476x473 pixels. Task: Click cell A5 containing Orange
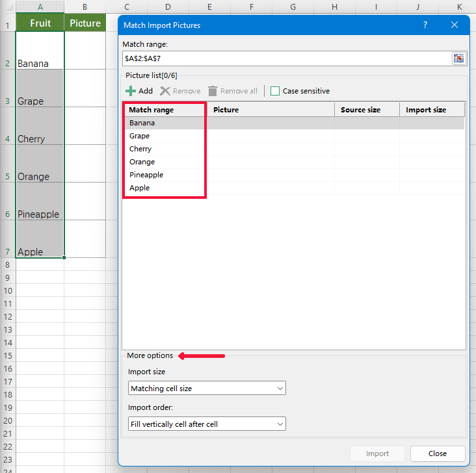40,163
